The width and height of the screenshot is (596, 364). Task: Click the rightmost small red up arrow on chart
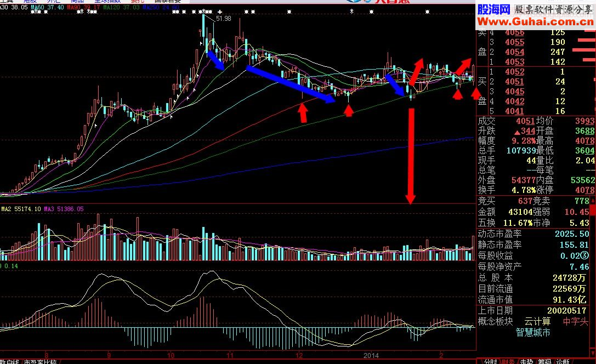tap(475, 93)
